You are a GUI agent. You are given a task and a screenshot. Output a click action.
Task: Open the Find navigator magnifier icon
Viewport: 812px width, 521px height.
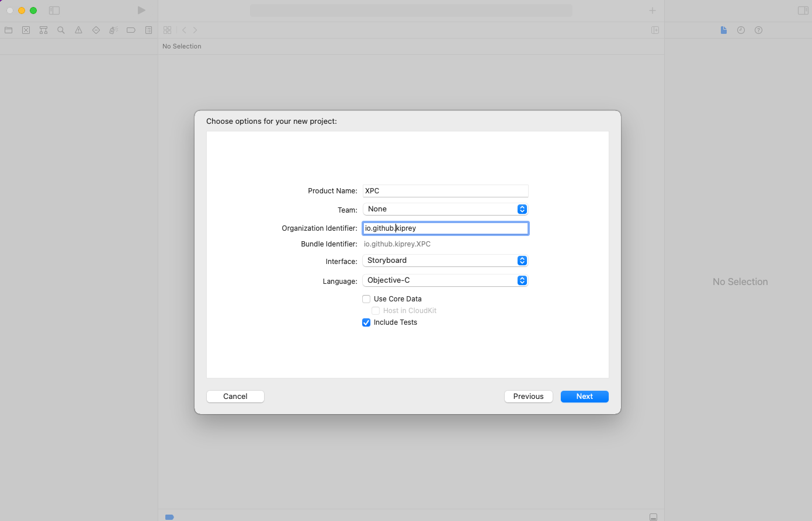pyautogui.click(x=61, y=30)
